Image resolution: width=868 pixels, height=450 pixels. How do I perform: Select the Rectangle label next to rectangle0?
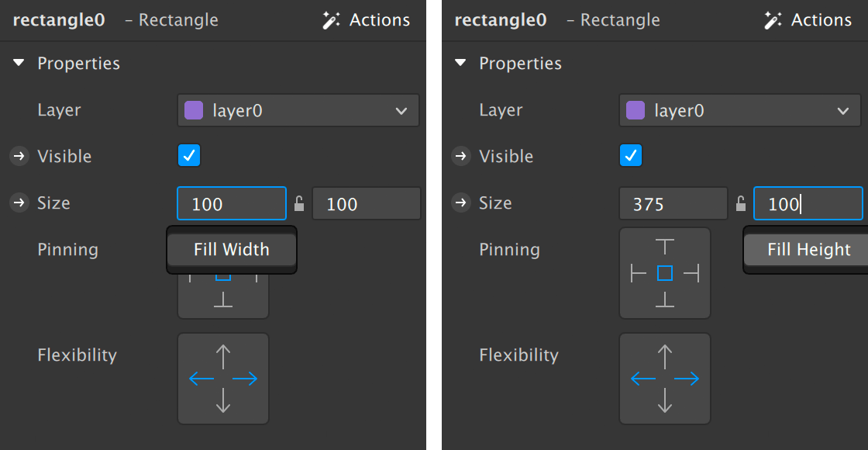click(171, 20)
